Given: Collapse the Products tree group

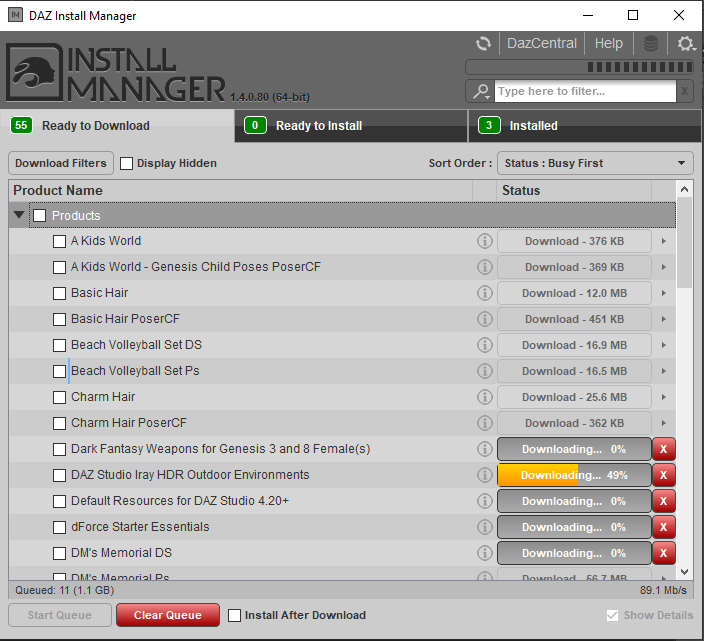Looking at the screenshot, I should (x=20, y=215).
